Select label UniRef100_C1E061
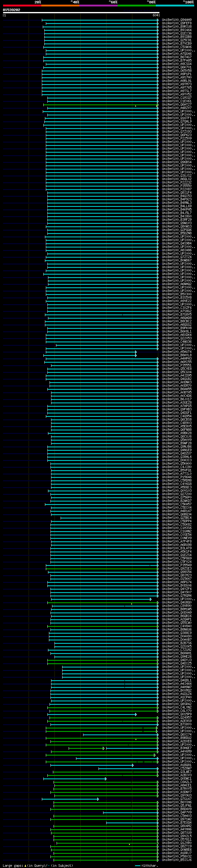The width and height of the screenshot is (197, 868). [177, 101]
